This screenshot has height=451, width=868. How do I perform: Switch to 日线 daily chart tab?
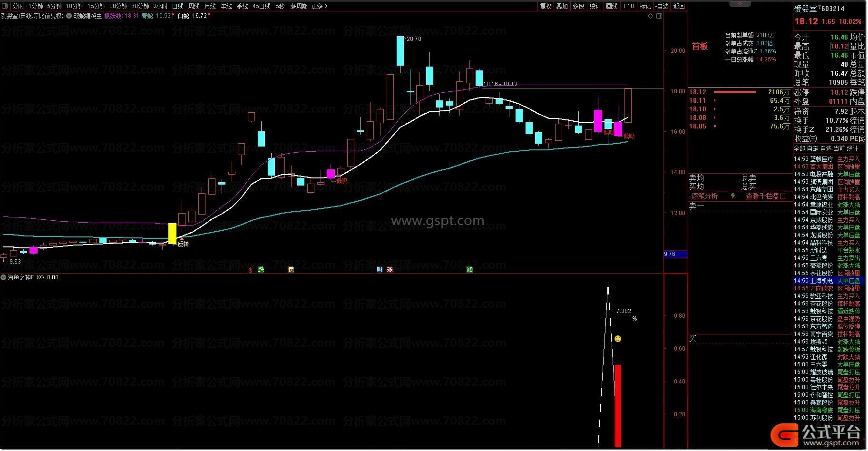click(x=178, y=6)
